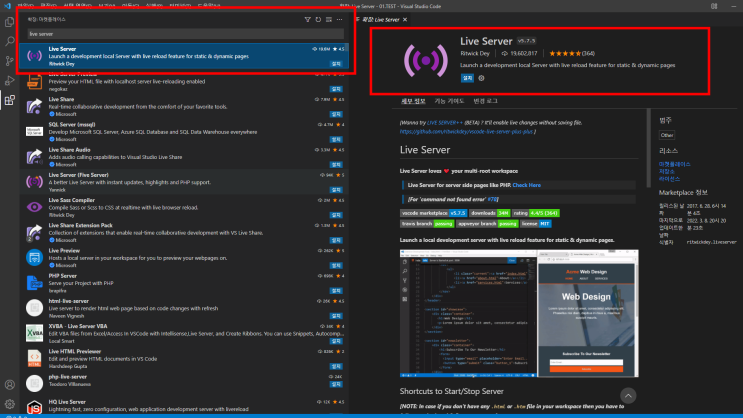This screenshot has width=743, height=418.
Task: Install Live Server from the list row
Action: tap(336, 64)
